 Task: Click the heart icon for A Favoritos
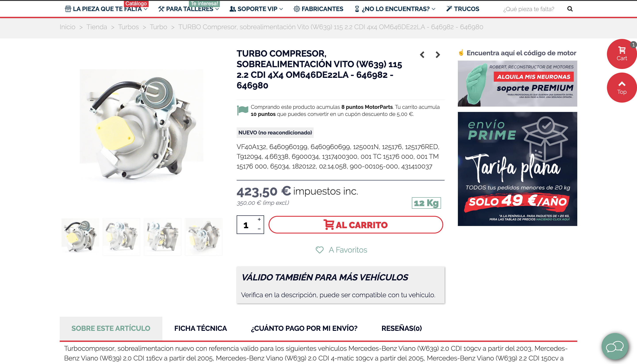(320, 250)
